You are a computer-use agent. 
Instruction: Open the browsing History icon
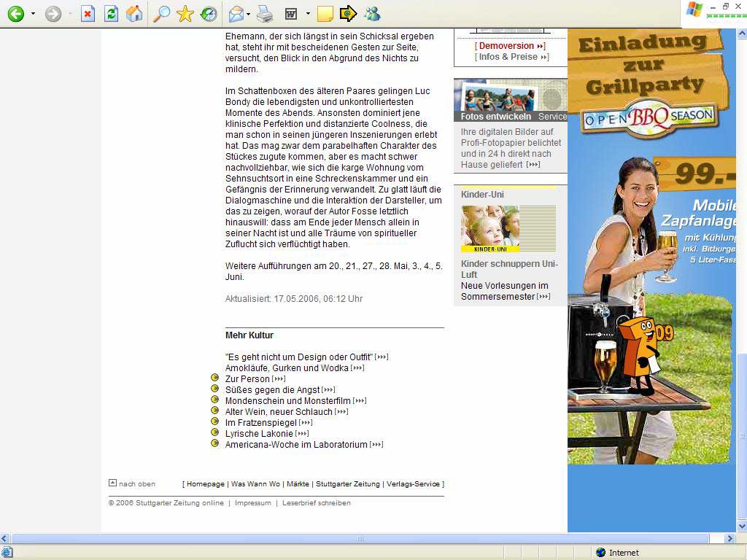click(209, 13)
